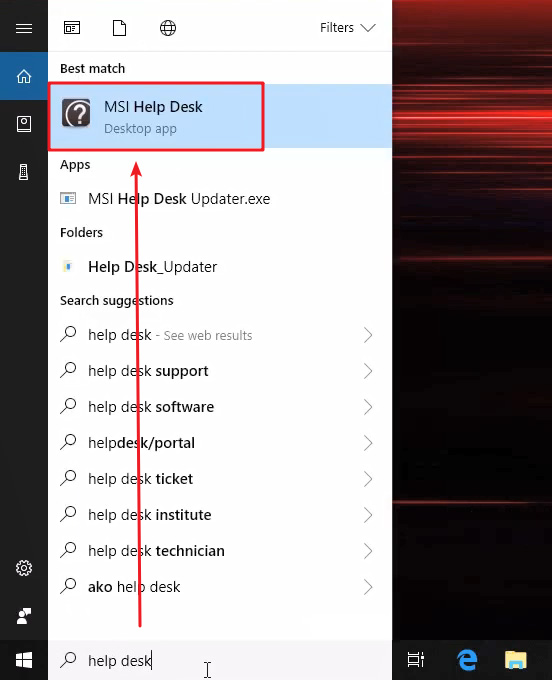Click the Updater.exe app icon
The image size is (552, 680).
(x=68, y=199)
